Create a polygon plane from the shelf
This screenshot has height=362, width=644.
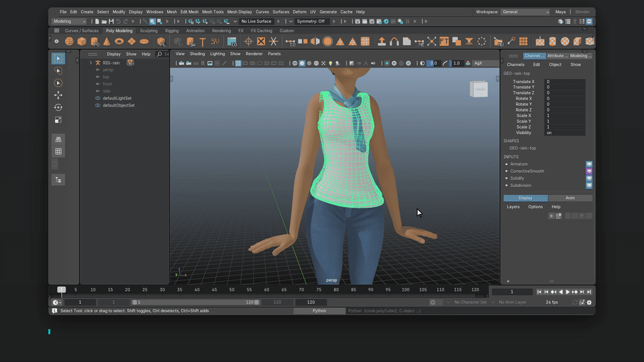[131, 42]
